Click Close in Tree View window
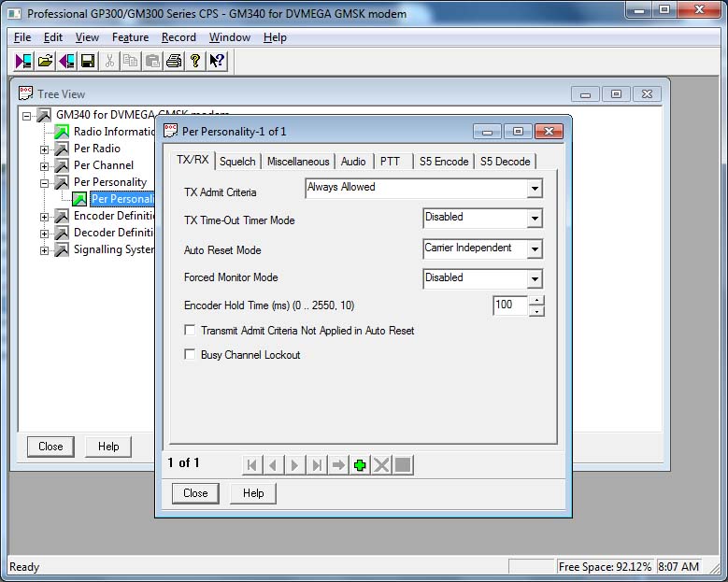This screenshot has width=728, height=582. 50,447
